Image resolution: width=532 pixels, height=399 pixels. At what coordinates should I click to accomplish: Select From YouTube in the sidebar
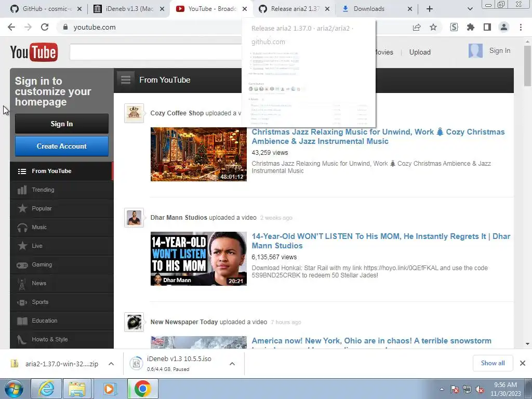pos(61,171)
